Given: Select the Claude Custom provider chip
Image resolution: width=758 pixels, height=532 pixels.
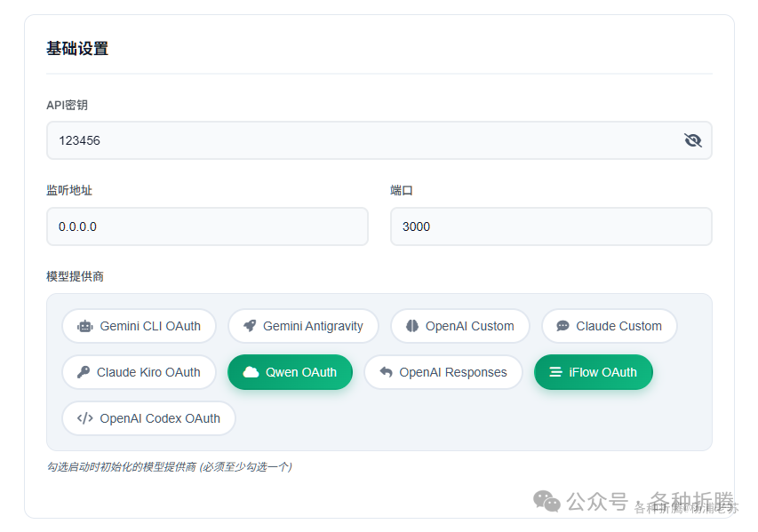Looking at the screenshot, I should click(609, 326).
